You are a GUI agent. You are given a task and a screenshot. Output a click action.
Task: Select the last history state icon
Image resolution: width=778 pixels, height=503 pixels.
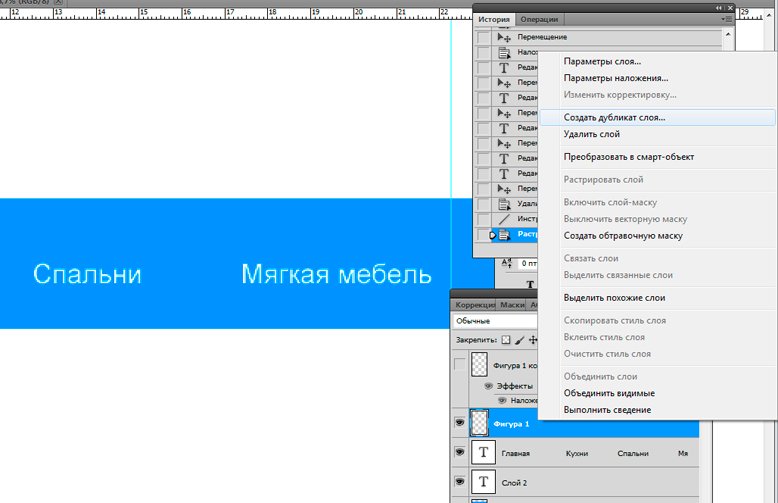(503, 235)
